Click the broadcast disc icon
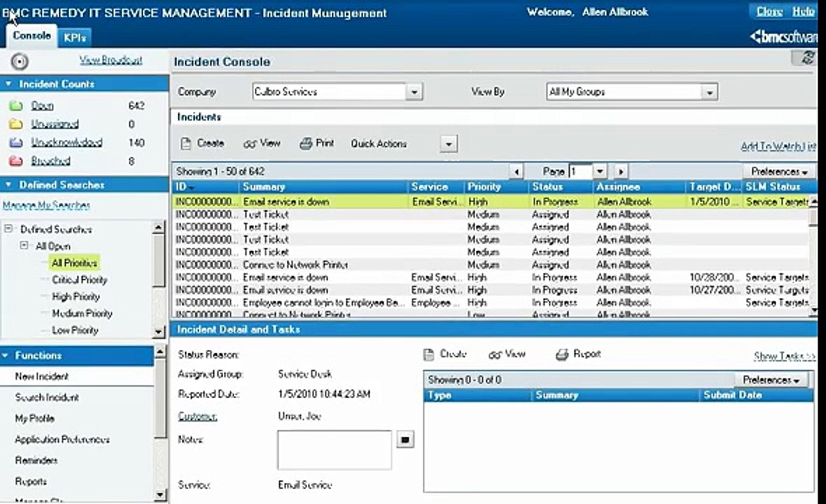This screenshot has height=504, width=826. tap(20, 62)
